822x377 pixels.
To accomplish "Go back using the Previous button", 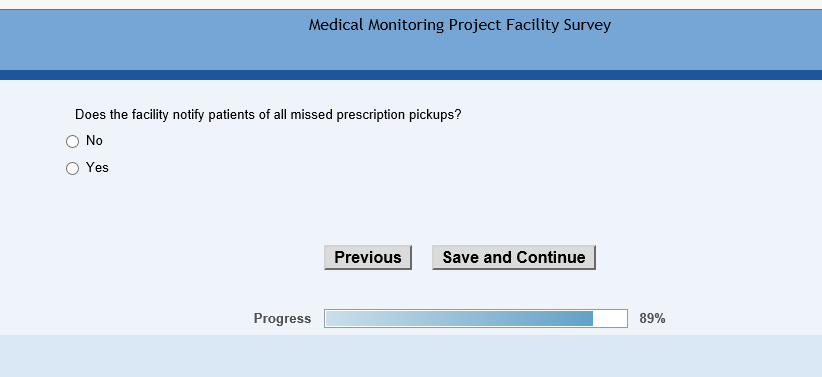I will pyautogui.click(x=368, y=257).
